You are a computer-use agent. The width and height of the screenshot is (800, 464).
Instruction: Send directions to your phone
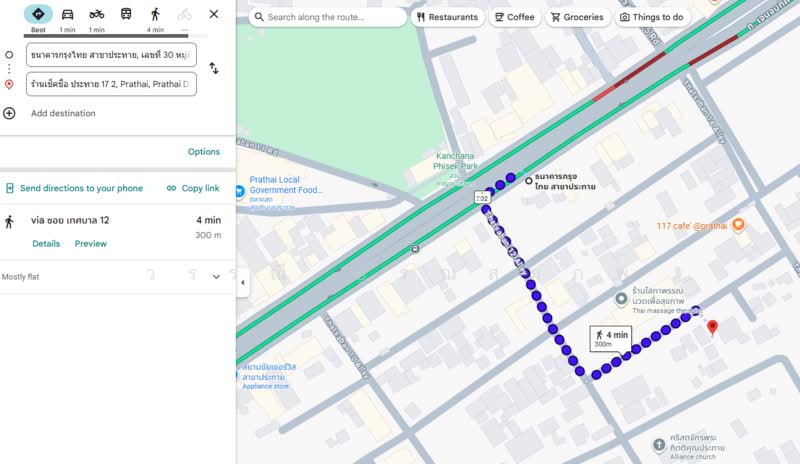pos(74,188)
